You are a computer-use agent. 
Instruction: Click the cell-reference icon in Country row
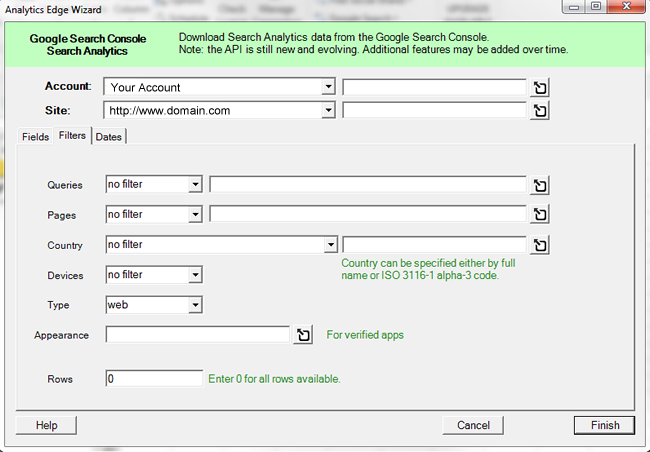pyautogui.click(x=540, y=245)
